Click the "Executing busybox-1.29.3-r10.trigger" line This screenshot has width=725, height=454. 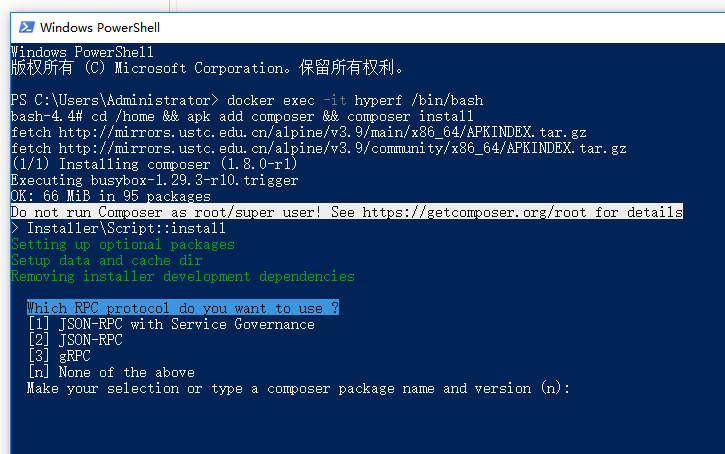coord(155,180)
